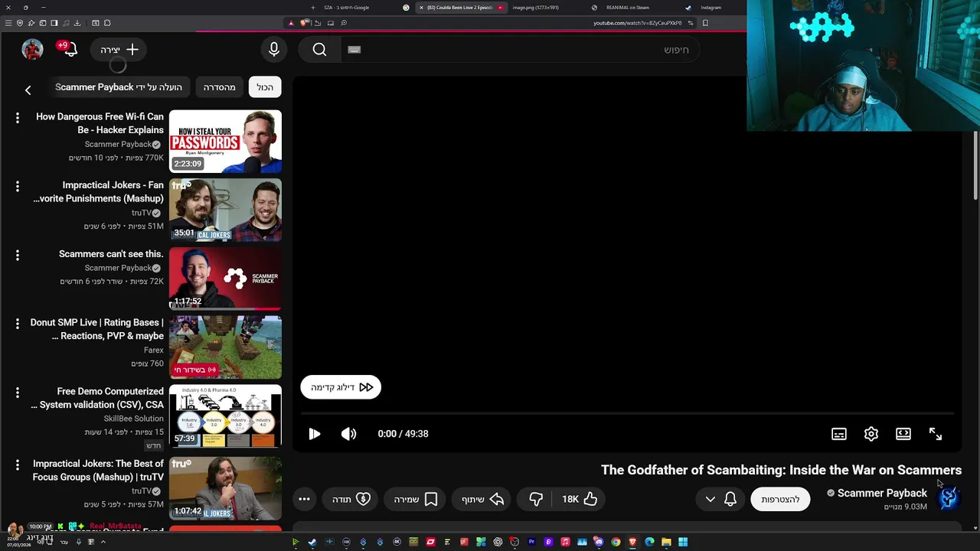Open 'Impractical Jokers: The Best of Focus Groups' title
The height and width of the screenshot is (551, 980).
point(98,470)
